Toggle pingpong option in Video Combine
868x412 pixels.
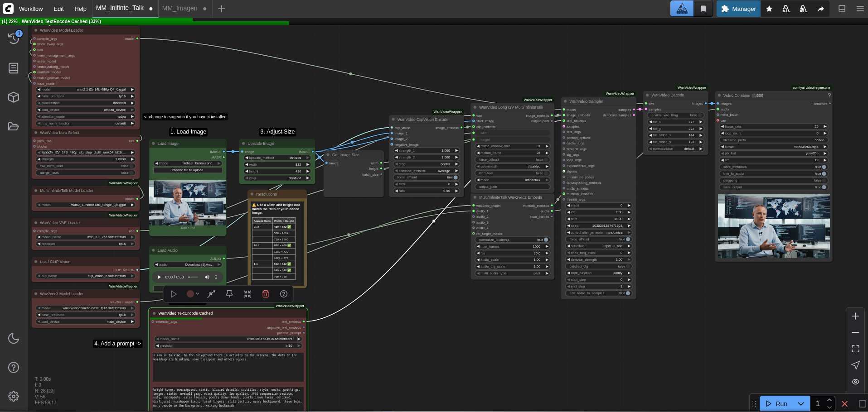(823, 181)
